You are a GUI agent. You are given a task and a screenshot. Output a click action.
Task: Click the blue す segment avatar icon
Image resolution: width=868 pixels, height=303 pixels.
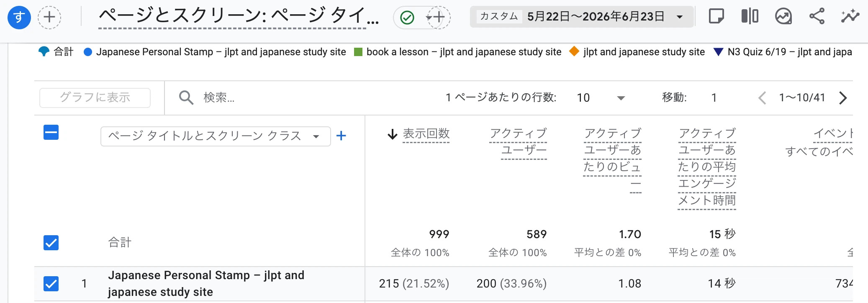coord(19,17)
